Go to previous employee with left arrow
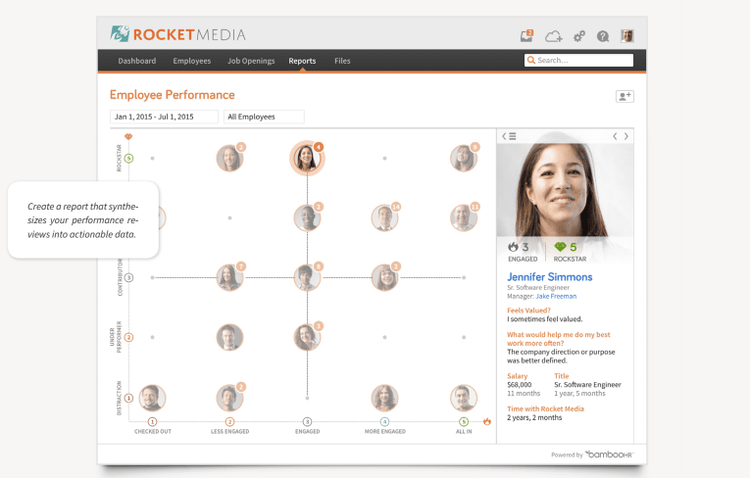Screen dimensions: 750x478 615,136
